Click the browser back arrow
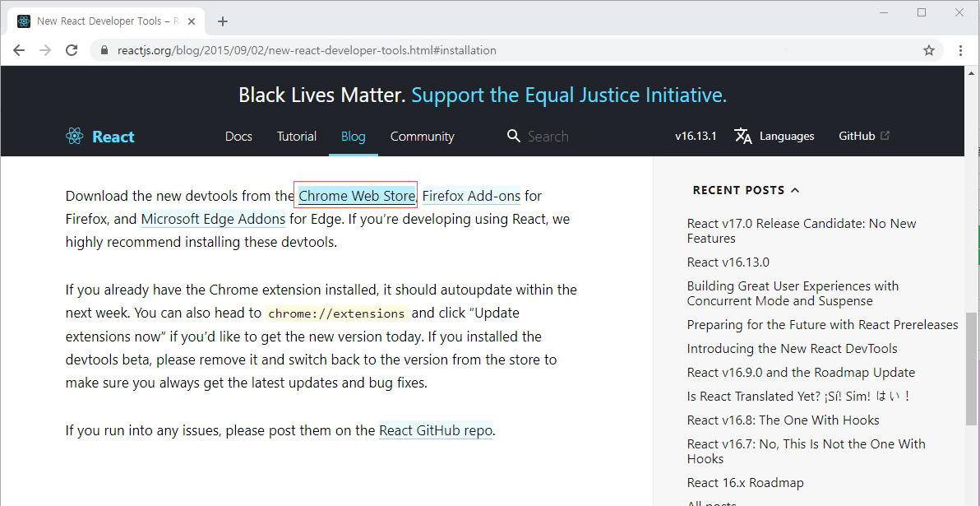 (19, 50)
